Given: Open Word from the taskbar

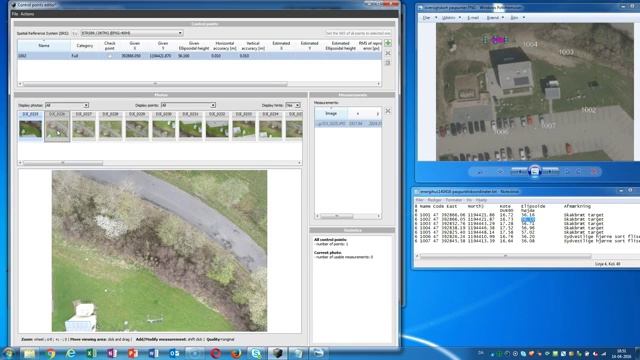Looking at the screenshot, I should tap(153, 353).
